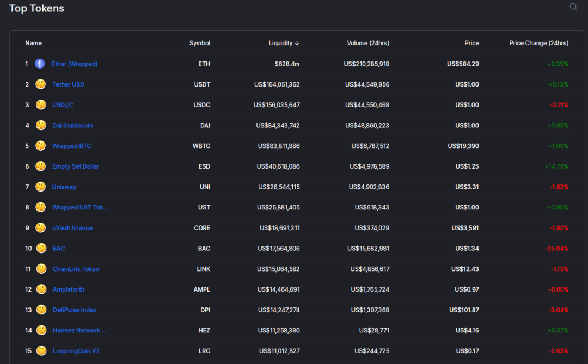Viewport: 588px width, 364px height.
Task: Open the DefiPulse Index link
Action: point(74,310)
